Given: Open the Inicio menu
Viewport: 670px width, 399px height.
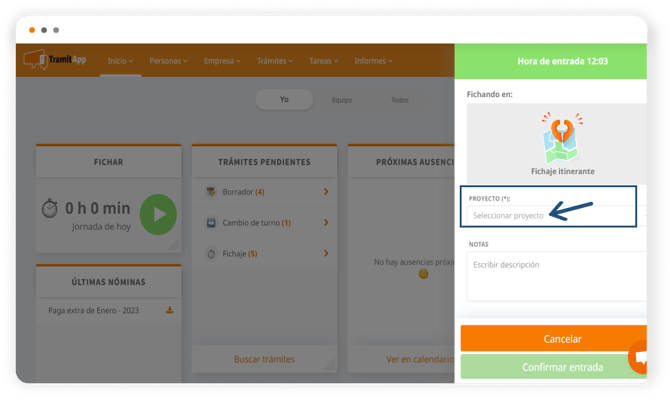Looking at the screenshot, I should point(120,61).
